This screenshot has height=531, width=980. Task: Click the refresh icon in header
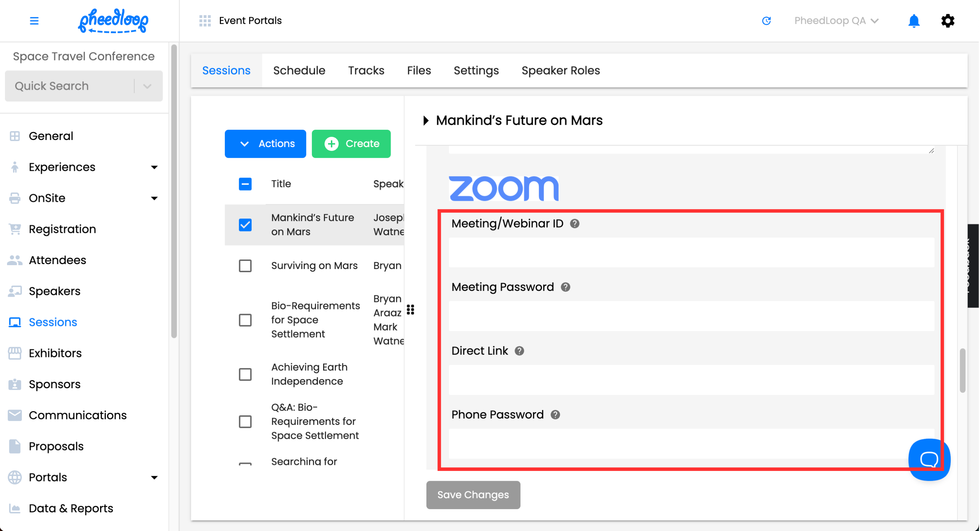pyautogui.click(x=766, y=21)
